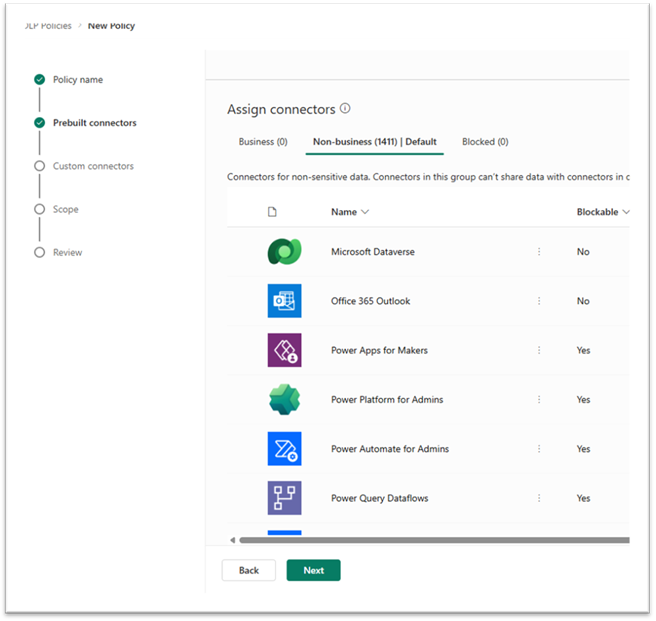Open more options for Power Apps for Makers

click(x=539, y=350)
